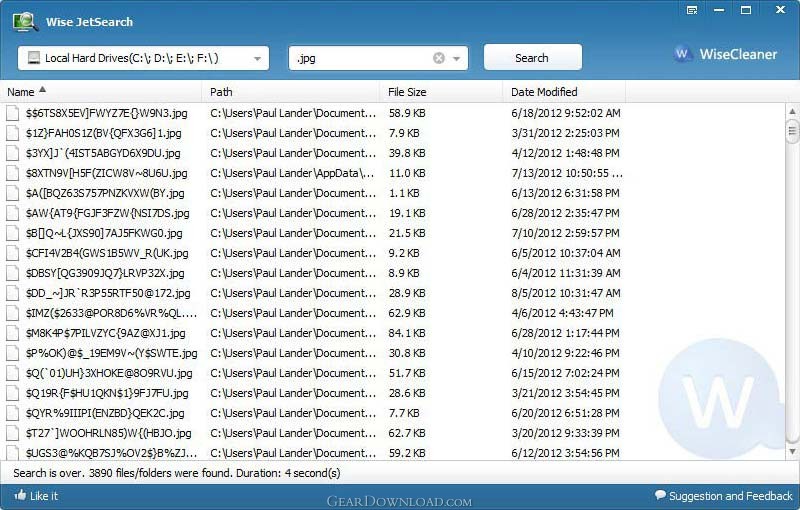Viewport: 800px width, 510px height.
Task: Expand the Local Hard Drives dropdown
Action: pyautogui.click(x=258, y=59)
